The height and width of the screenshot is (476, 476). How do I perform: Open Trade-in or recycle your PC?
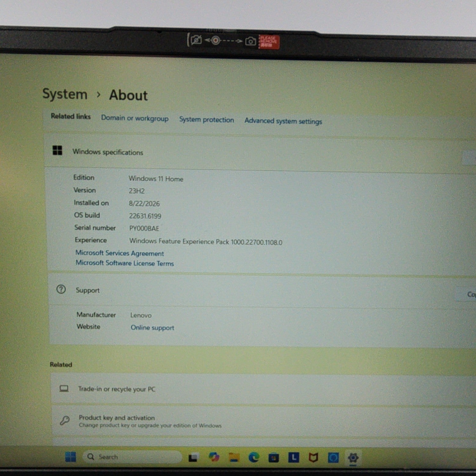coord(263,389)
